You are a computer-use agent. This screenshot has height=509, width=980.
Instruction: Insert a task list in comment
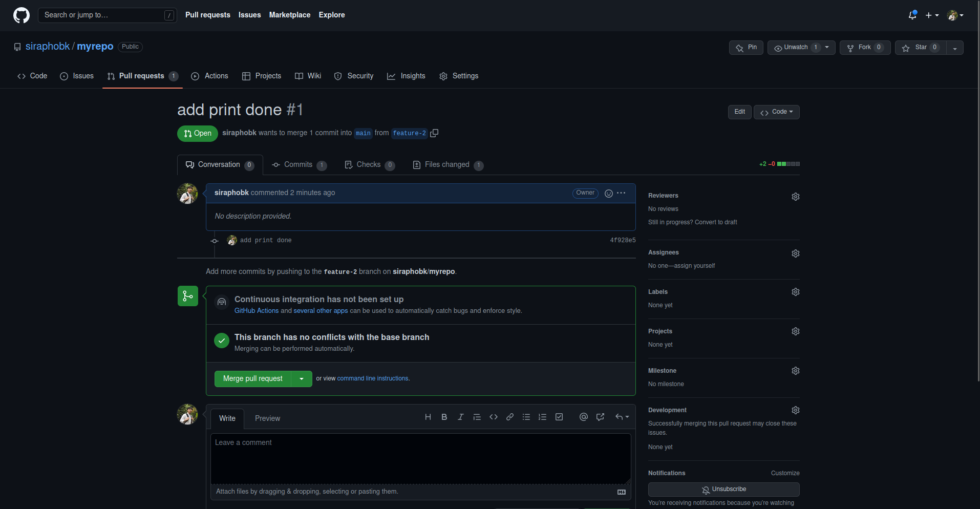pyautogui.click(x=559, y=417)
